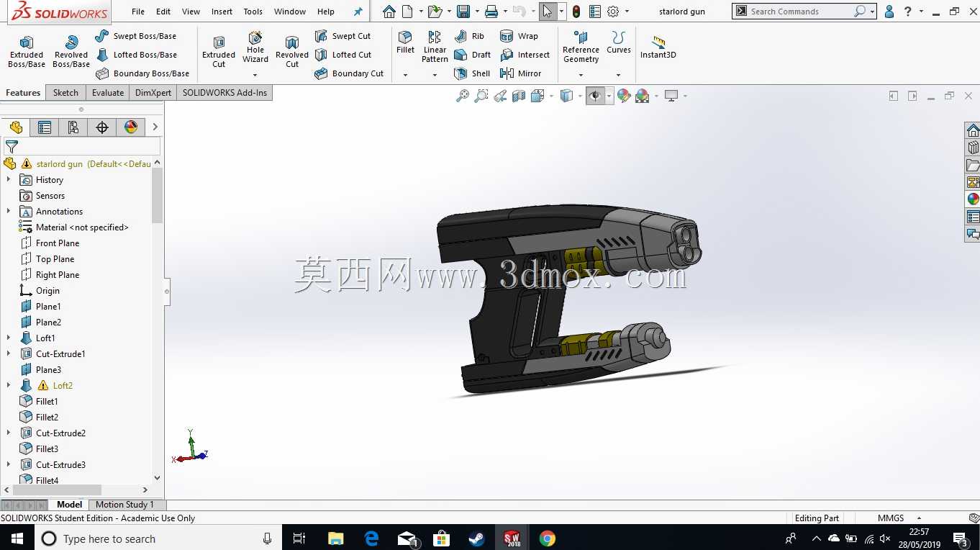Select the Front Plane in the tree
The image size is (980, 550).
click(x=58, y=243)
